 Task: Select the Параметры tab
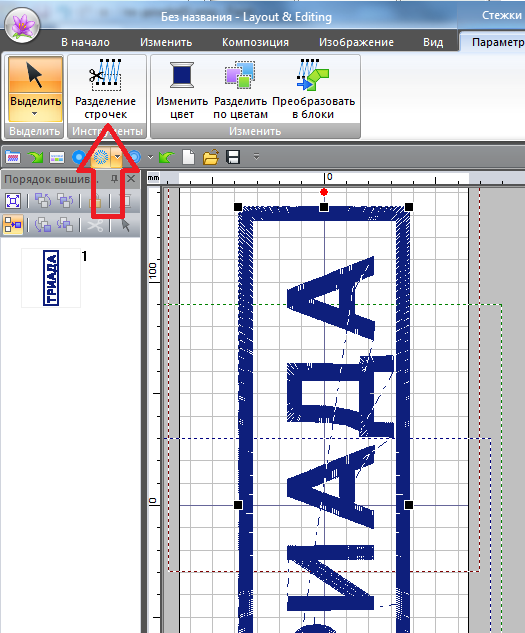pos(498,42)
